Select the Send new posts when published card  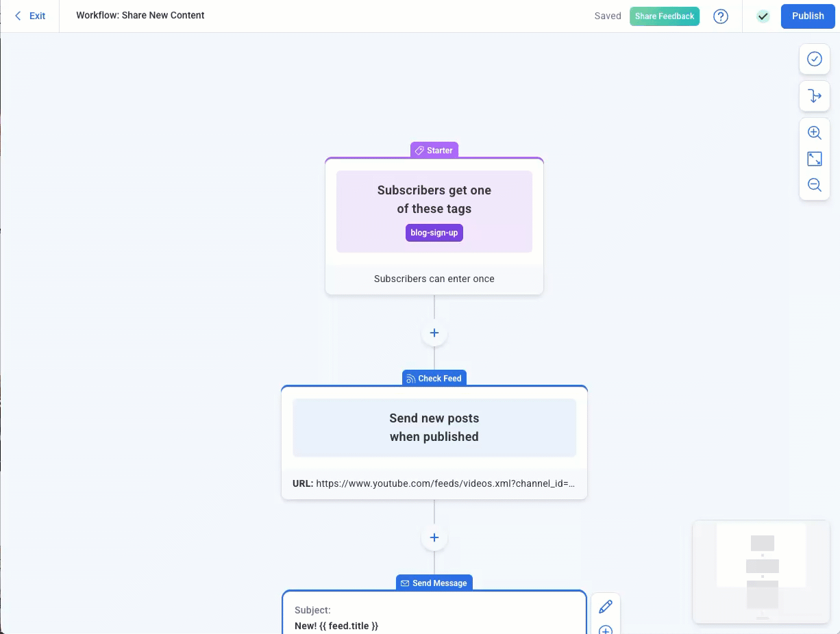(434, 427)
